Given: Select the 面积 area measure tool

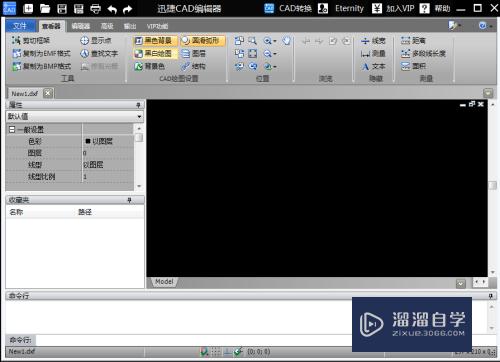Looking at the screenshot, I should pos(413,66).
